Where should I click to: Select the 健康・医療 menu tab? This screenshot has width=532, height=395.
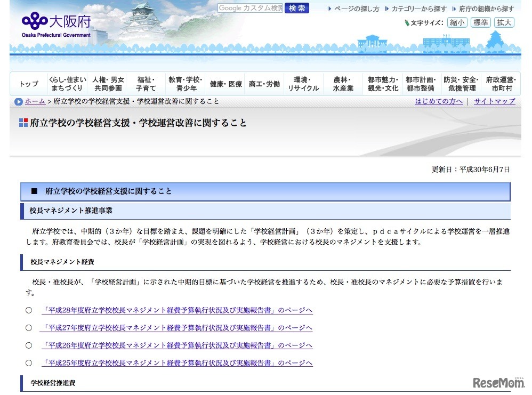click(225, 83)
